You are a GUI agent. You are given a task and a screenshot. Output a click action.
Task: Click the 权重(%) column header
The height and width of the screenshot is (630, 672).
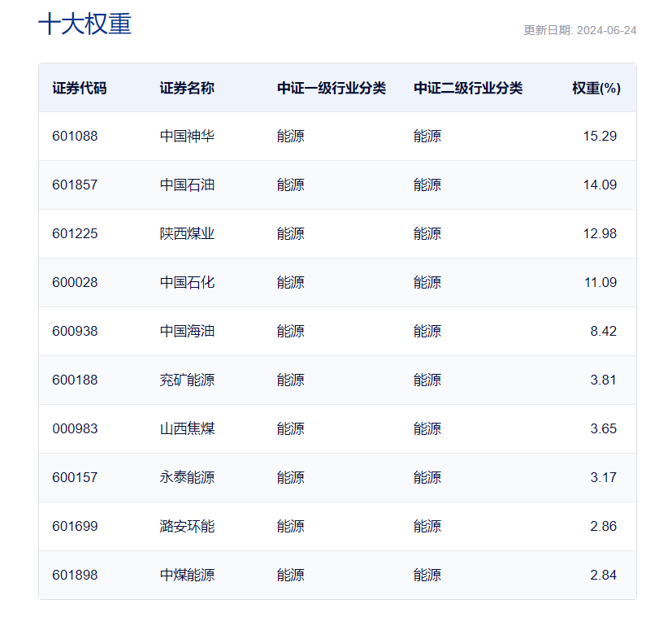click(596, 88)
